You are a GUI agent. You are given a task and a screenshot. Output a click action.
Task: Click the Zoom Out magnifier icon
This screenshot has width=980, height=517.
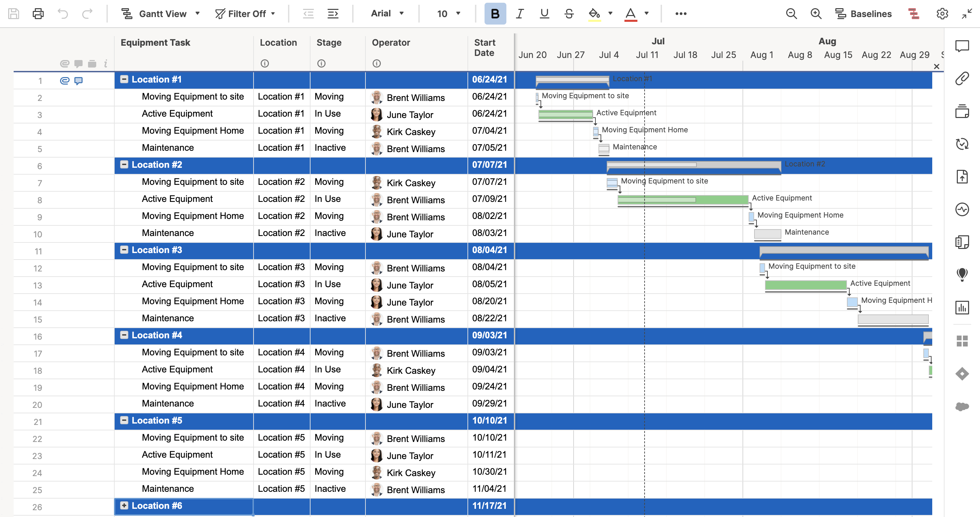pos(791,14)
